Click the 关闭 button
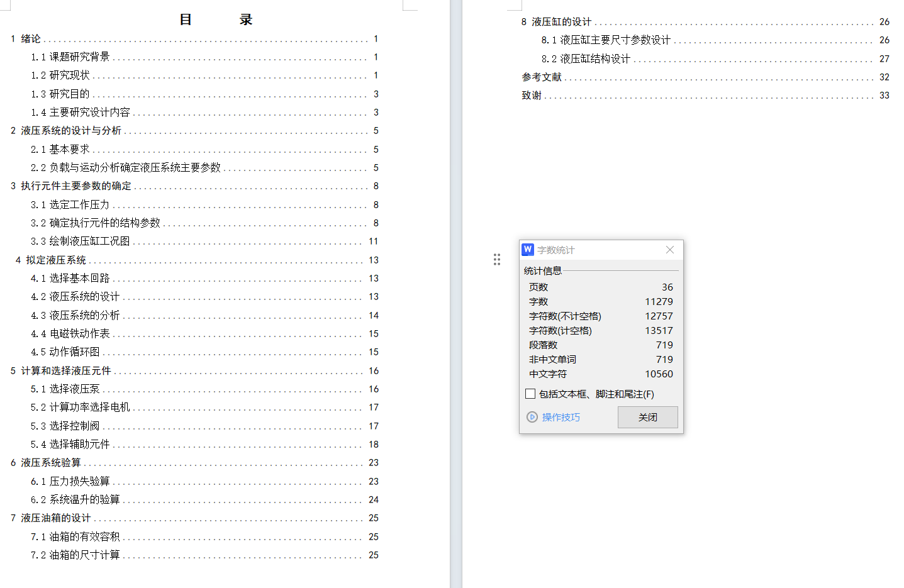The image size is (904, 588). tap(647, 417)
